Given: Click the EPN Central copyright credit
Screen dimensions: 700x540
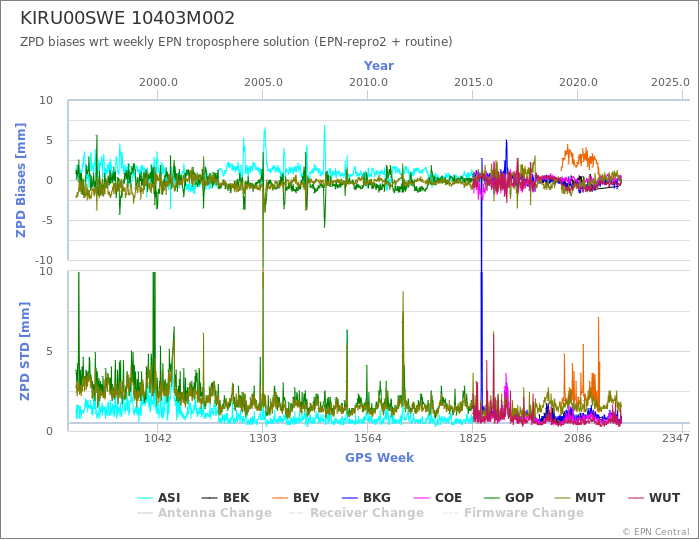Looking at the screenshot, I should [x=656, y=532].
